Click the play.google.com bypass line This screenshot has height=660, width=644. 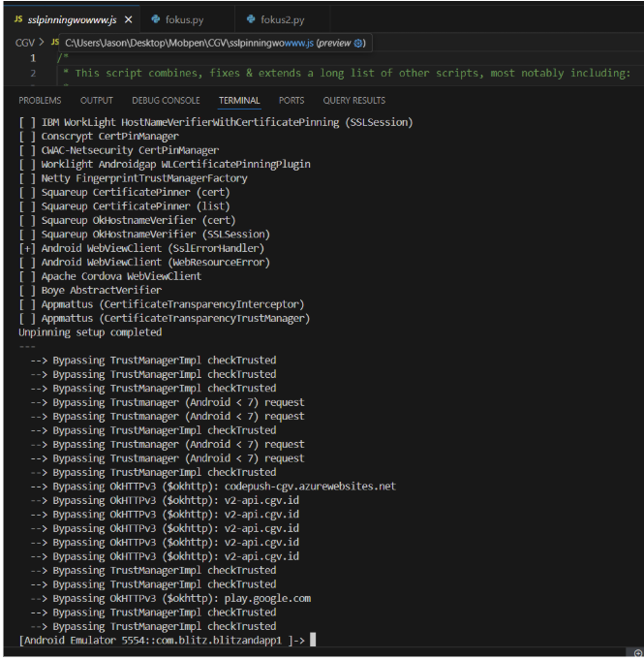[x=170, y=599]
